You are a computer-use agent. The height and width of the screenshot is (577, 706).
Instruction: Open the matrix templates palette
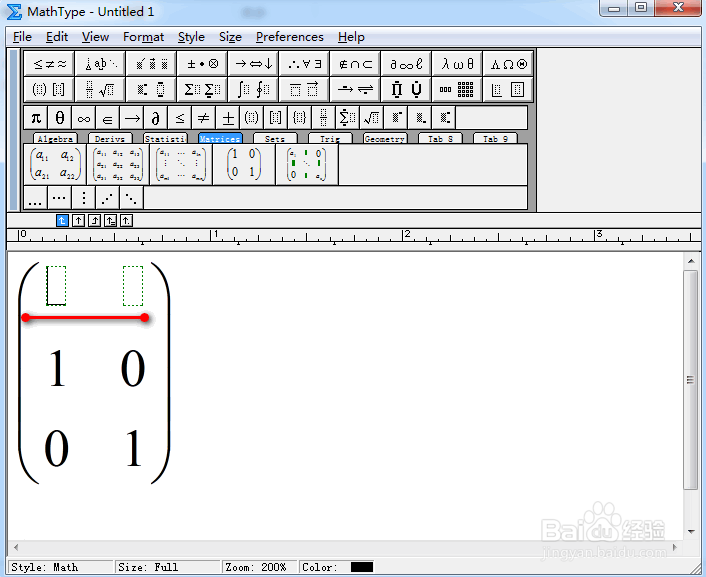coord(457,89)
